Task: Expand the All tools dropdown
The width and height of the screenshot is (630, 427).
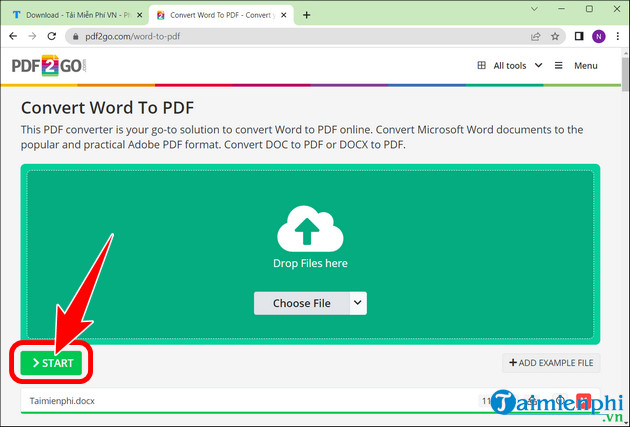Action: (x=538, y=65)
